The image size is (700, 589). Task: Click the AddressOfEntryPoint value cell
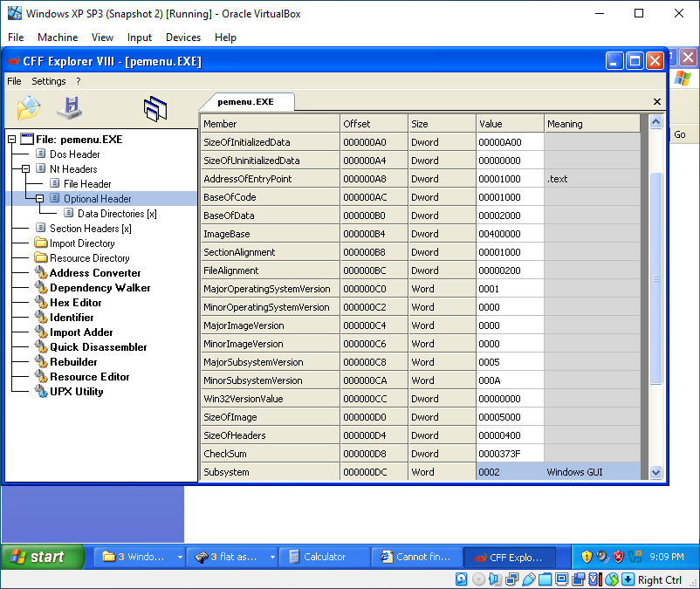point(511,179)
